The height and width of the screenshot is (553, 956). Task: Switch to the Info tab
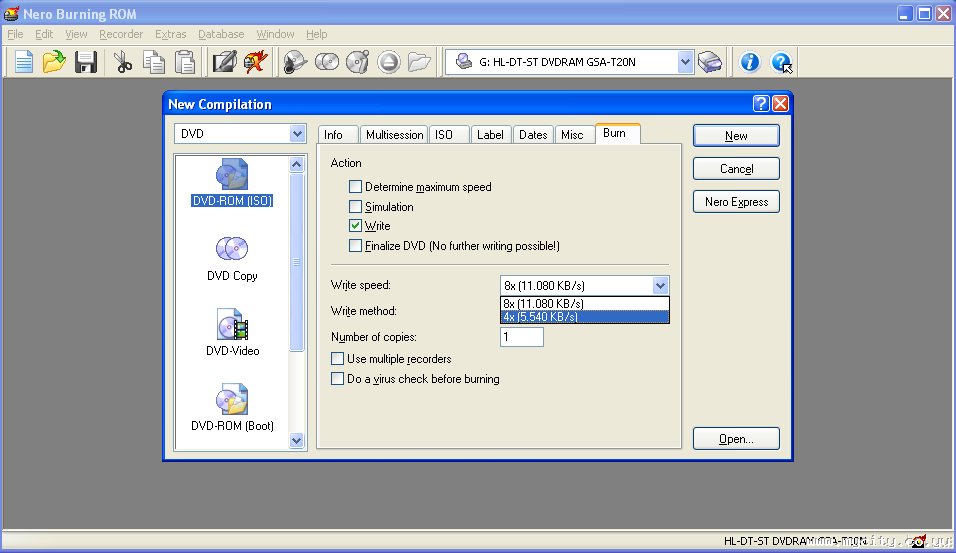click(x=338, y=135)
